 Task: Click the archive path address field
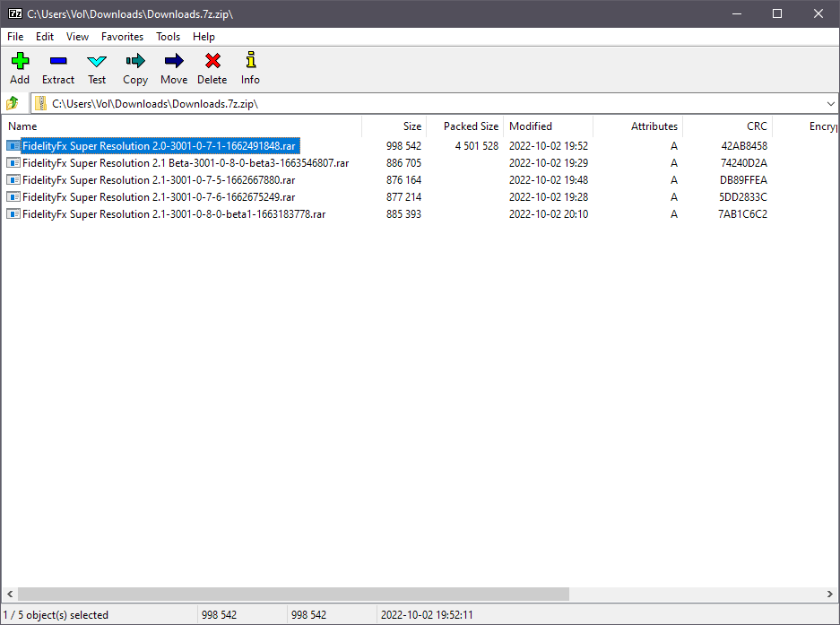(x=434, y=103)
